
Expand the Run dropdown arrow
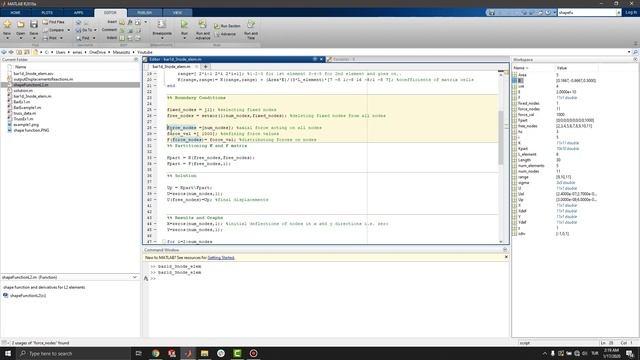pos(184,38)
